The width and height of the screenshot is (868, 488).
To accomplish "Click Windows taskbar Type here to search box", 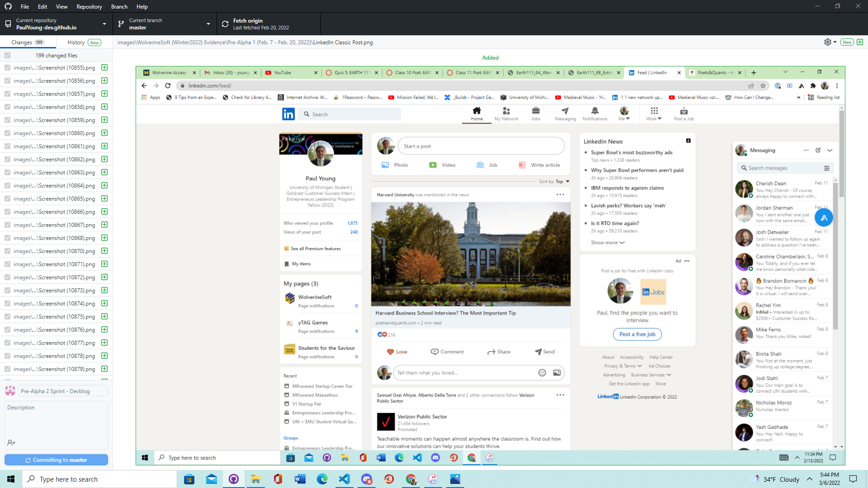I will coord(99,479).
